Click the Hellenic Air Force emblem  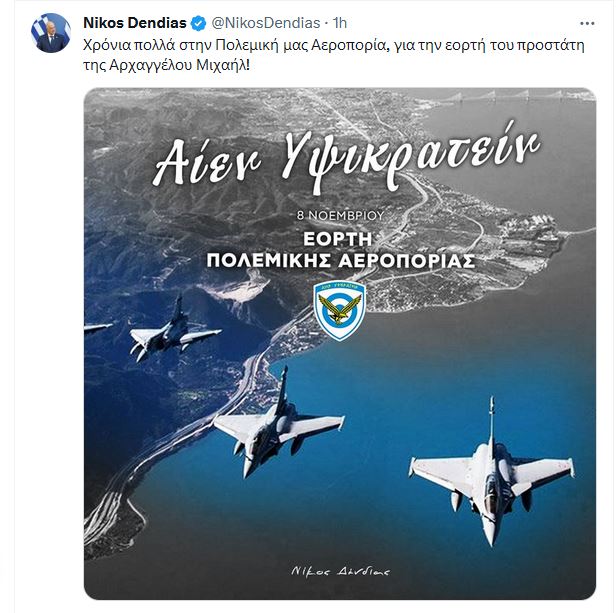339,308
